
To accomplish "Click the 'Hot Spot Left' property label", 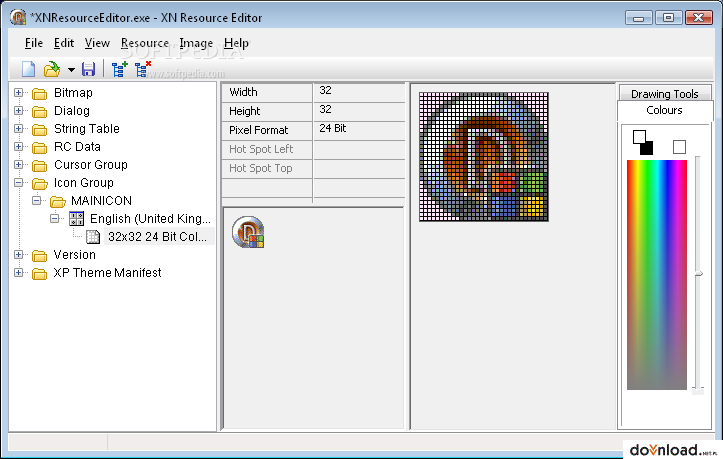I will (x=261, y=149).
